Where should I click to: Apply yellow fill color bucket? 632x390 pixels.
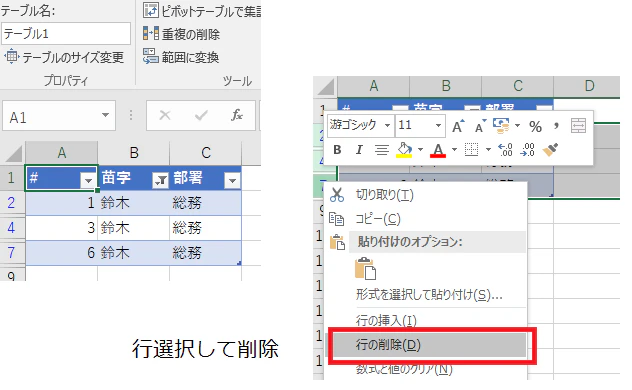coord(404,150)
